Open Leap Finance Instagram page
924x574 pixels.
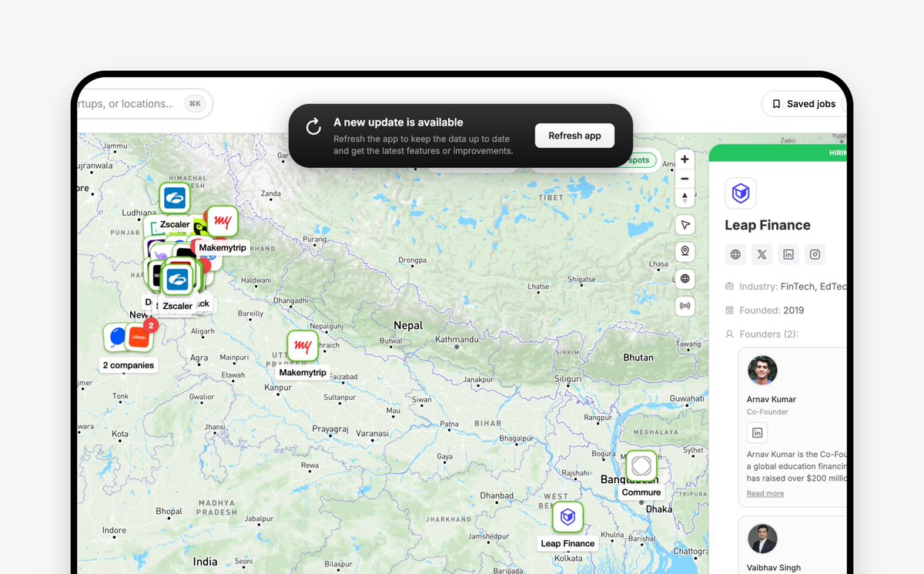(815, 254)
